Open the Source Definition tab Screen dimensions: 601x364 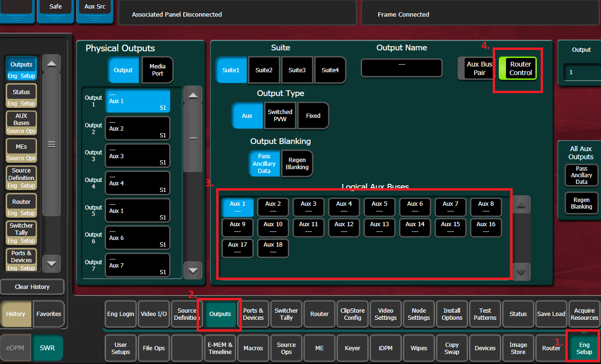coord(187,314)
